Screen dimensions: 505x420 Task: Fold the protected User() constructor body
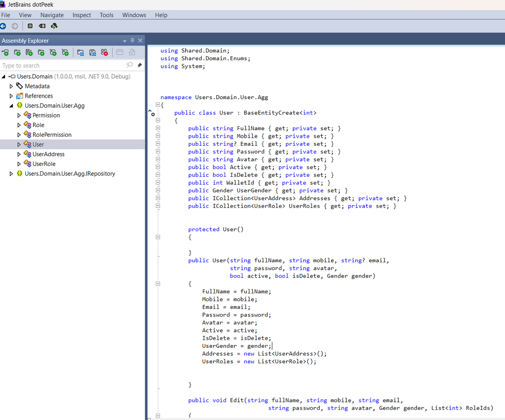(x=158, y=237)
